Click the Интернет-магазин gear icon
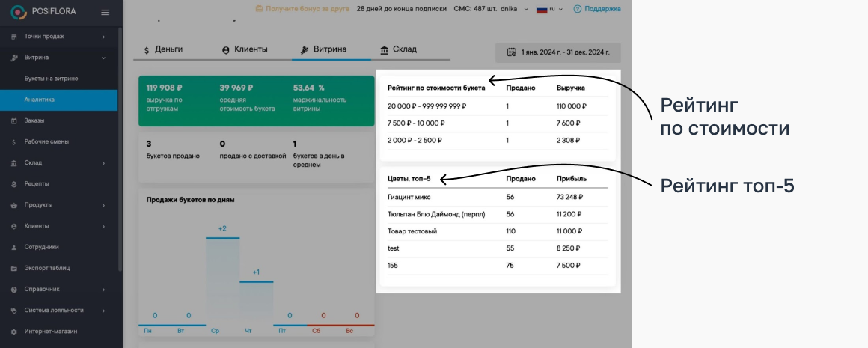The width and height of the screenshot is (868, 348). [x=14, y=331]
